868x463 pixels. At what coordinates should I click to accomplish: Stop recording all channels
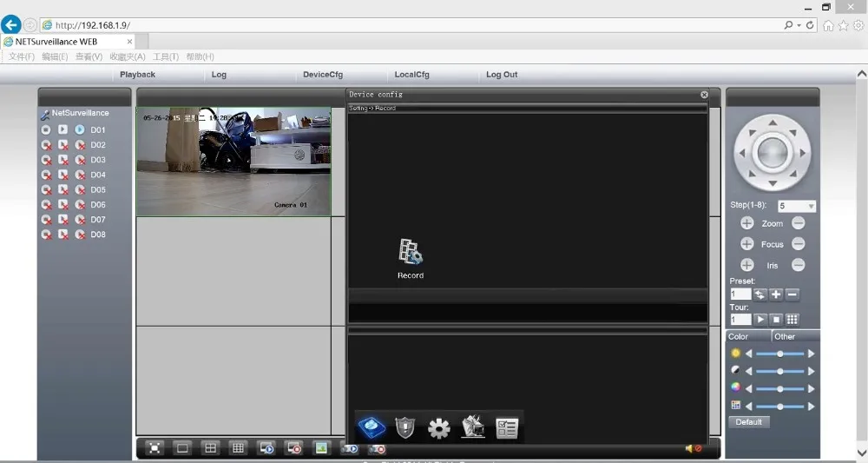[377, 448]
